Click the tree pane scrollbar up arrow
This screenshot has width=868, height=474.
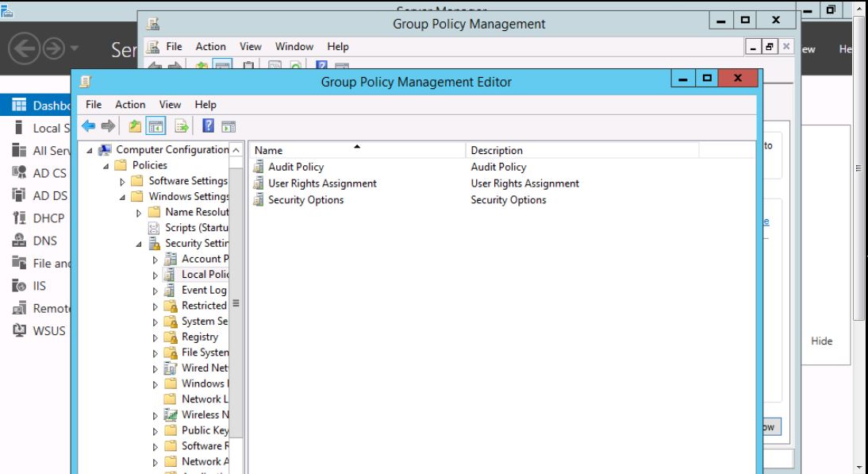point(236,150)
